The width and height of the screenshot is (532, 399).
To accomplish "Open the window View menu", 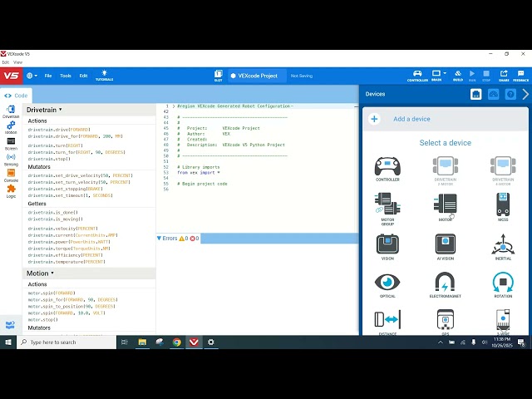I will coord(17,62).
